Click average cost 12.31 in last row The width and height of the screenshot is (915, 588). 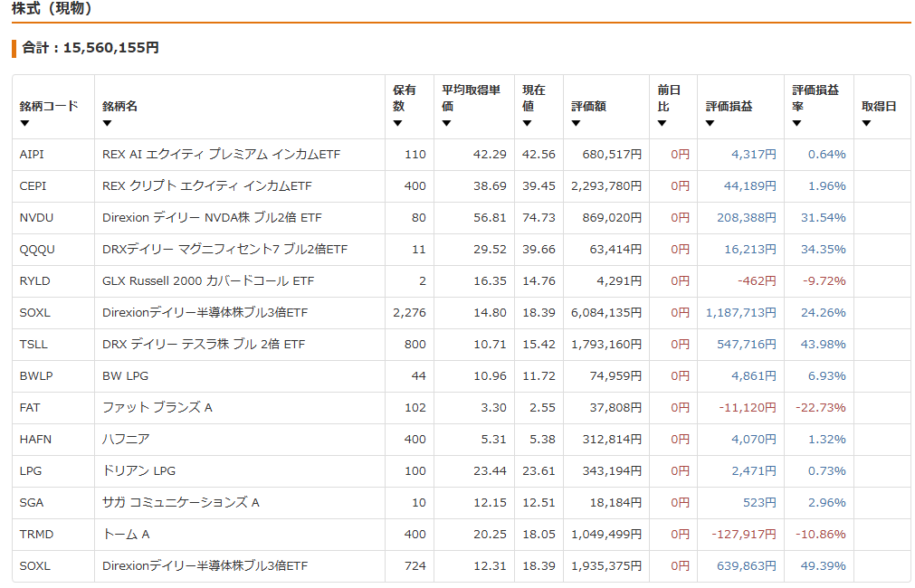point(490,565)
